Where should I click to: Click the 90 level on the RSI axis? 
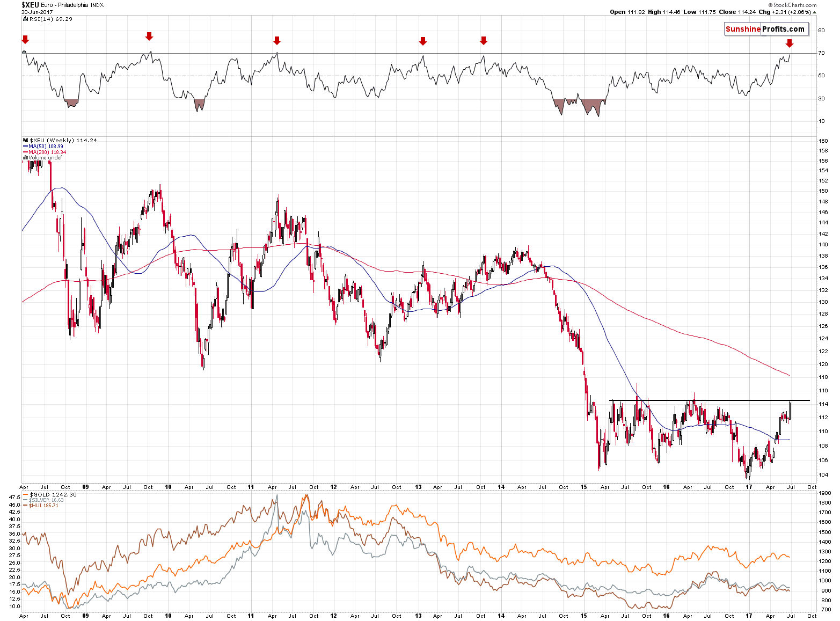pos(821,31)
